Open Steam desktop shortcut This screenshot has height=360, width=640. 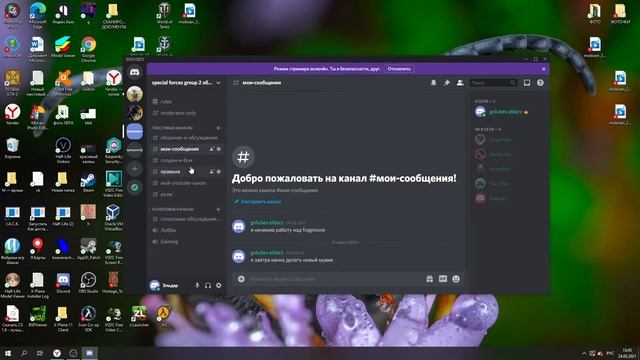(x=88, y=182)
